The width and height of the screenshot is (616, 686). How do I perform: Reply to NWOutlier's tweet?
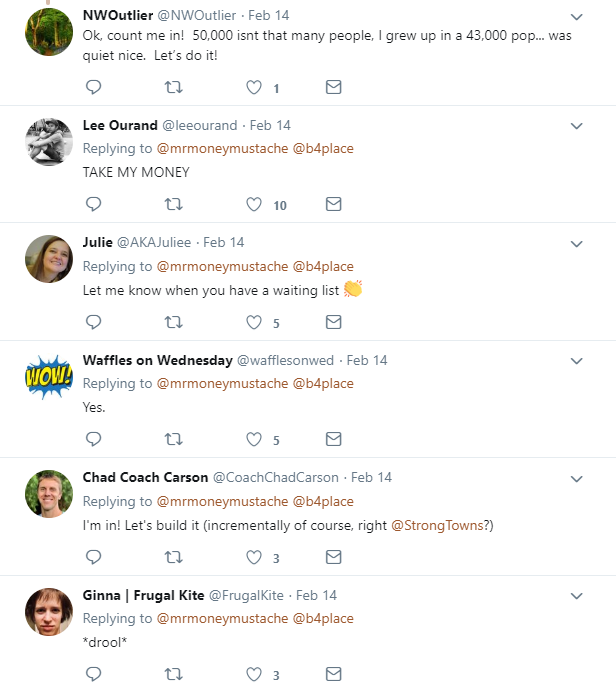coord(94,88)
